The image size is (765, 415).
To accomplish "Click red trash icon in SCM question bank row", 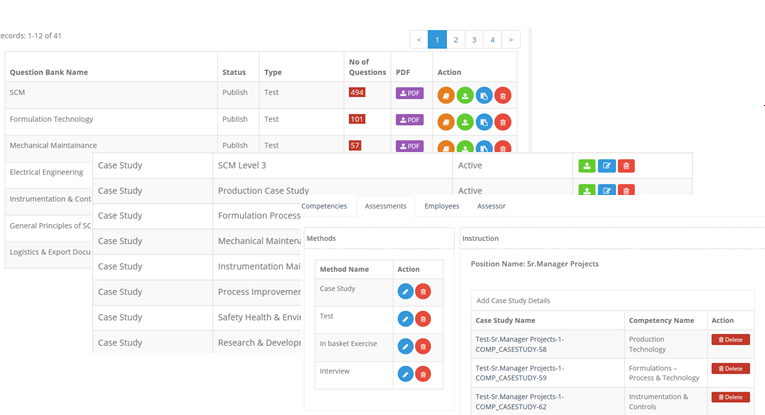I will tap(503, 95).
